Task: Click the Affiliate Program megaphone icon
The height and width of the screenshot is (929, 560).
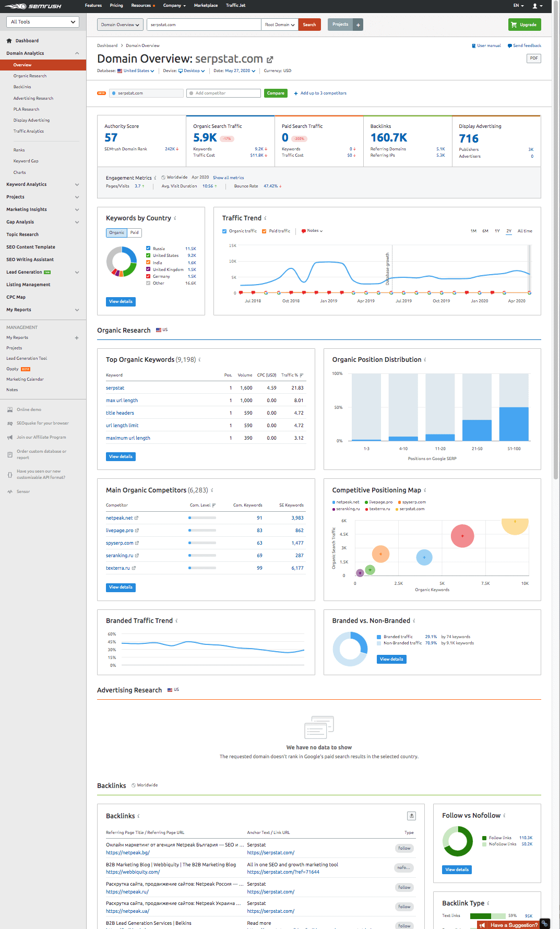Action: tap(10, 438)
